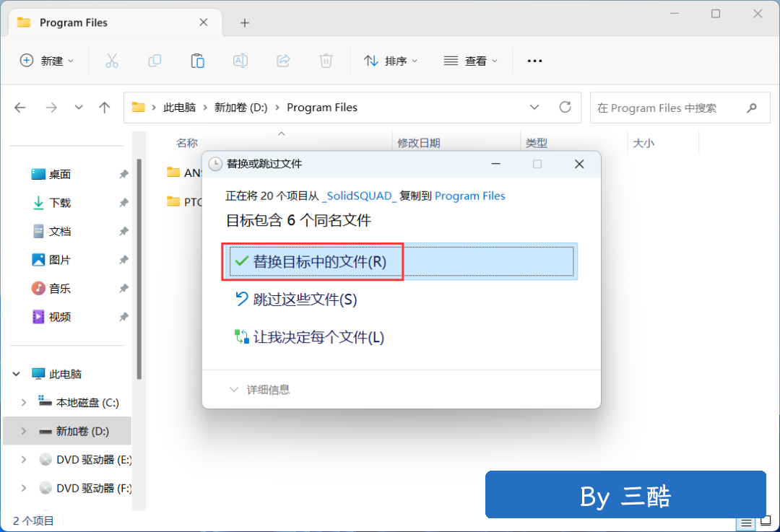Click the address bar folder icon
Screen dimensions: 780x532
click(138, 108)
